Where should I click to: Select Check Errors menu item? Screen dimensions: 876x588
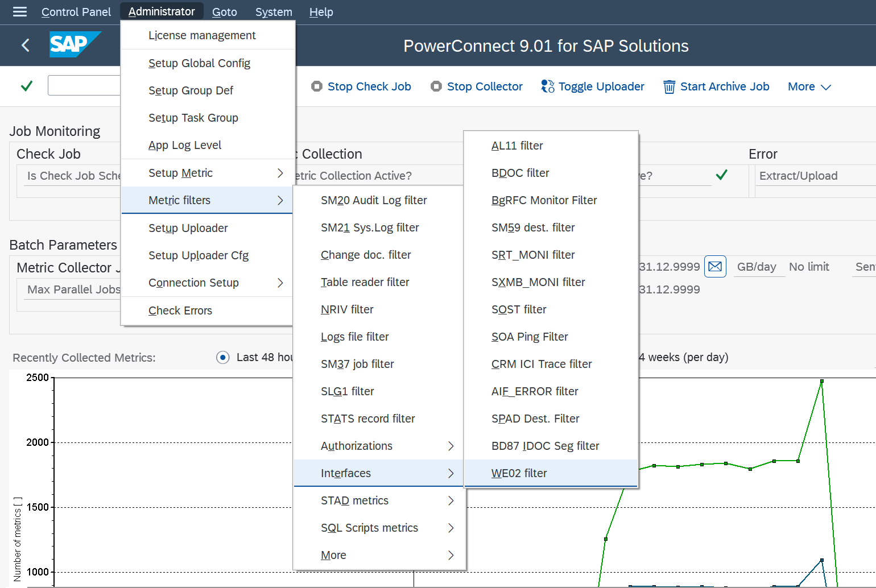coord(208,310)
